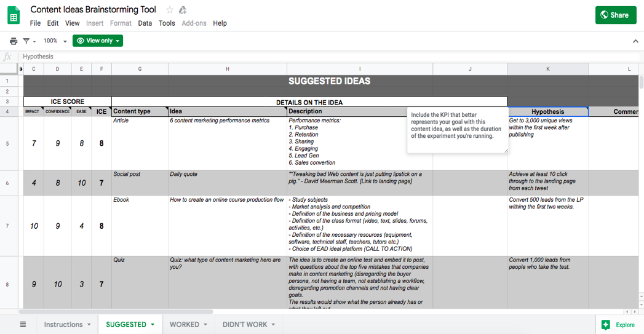Viewport: 644px width, 334px height.
Task: Select '6 content marketing performance metrics' cell
Action: tap(227, 143)
